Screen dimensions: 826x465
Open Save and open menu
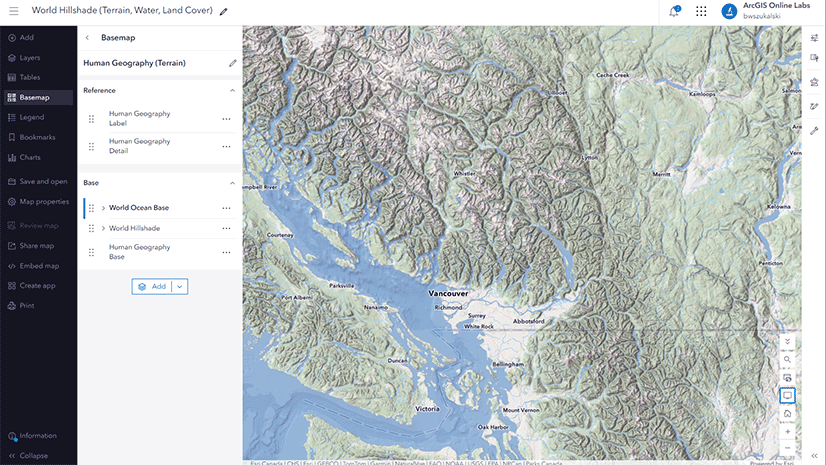[x=38, y=181]
